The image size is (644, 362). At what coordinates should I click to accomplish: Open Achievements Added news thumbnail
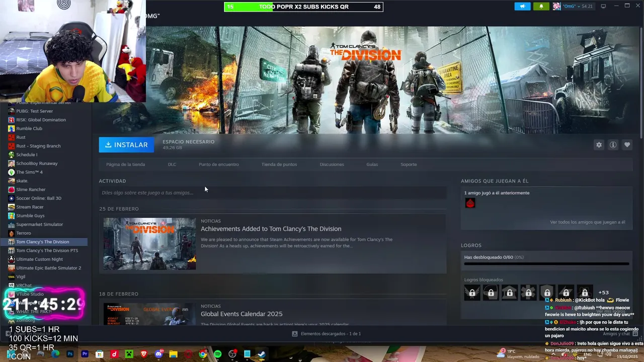tap(149, 244)
